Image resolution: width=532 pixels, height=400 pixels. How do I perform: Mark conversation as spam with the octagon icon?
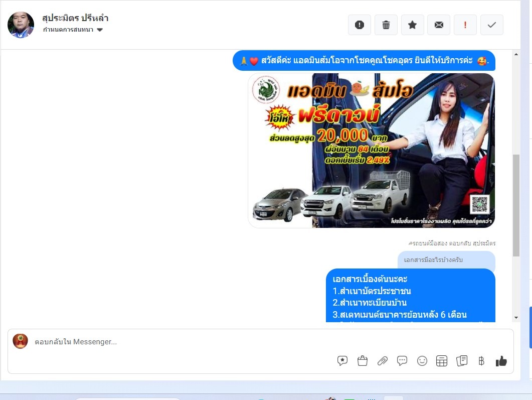pyautogui.click(x=360, y=25)
